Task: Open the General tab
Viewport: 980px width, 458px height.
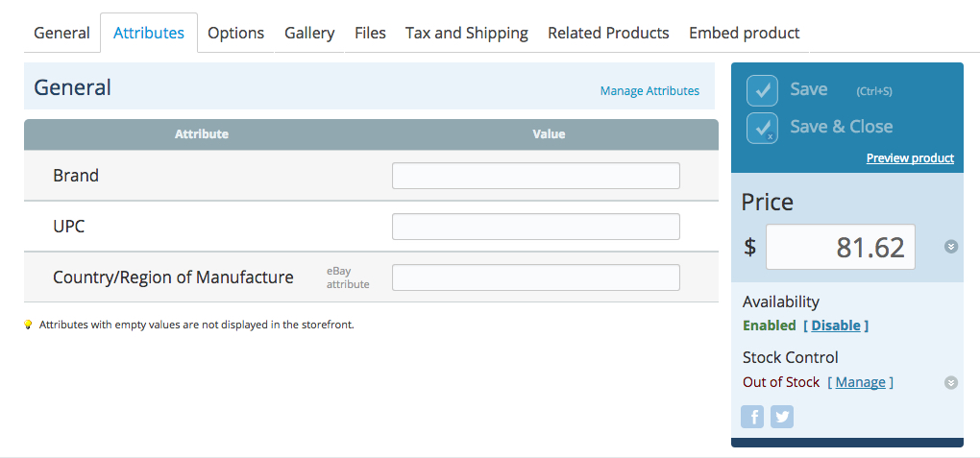Action: click(61, 33)
